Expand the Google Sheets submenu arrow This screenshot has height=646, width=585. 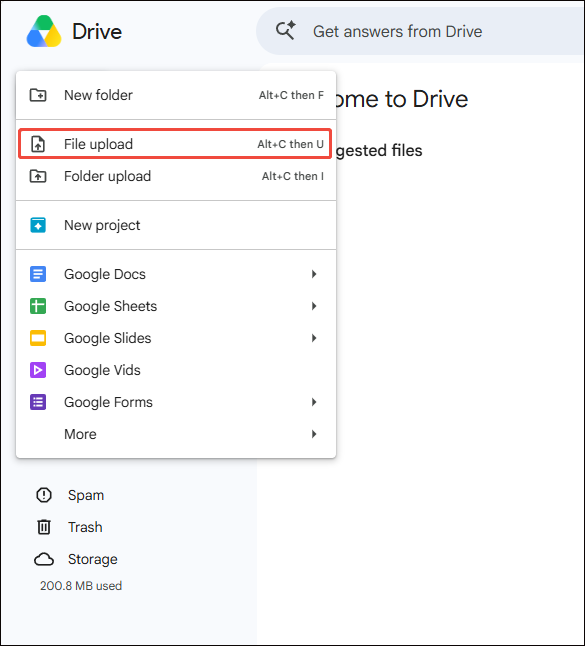pyautogui.click(x=314, y=306)
